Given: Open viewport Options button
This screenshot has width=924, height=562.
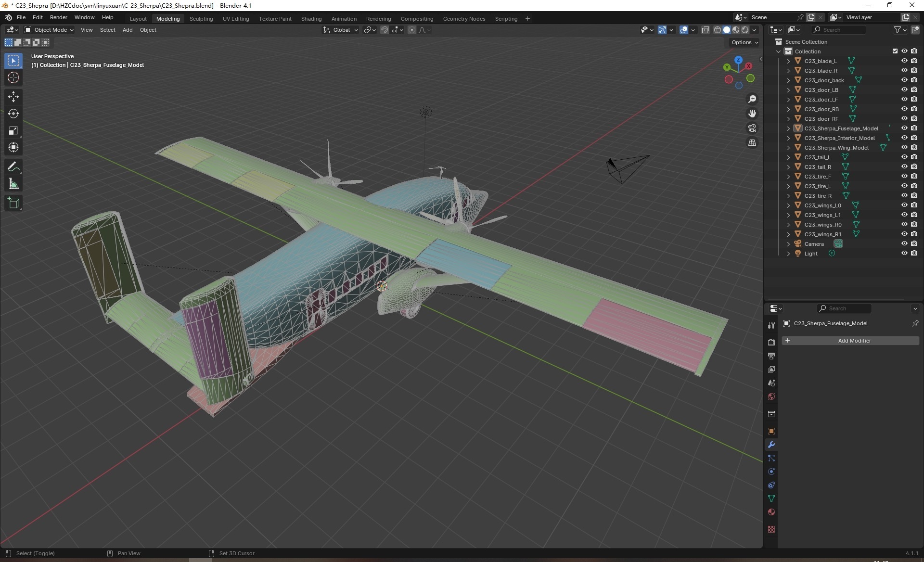Looking at the screenshot, I should point(744,42).
